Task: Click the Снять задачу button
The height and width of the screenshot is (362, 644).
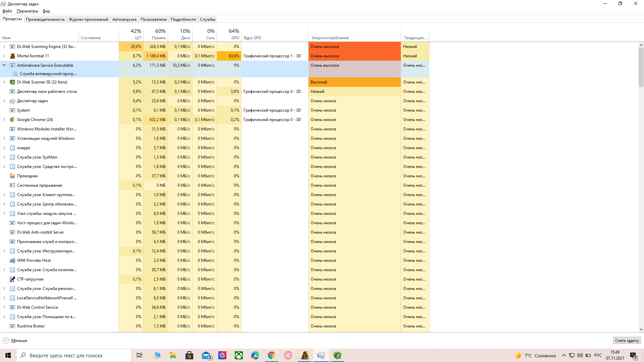Action: coord(627,341)
